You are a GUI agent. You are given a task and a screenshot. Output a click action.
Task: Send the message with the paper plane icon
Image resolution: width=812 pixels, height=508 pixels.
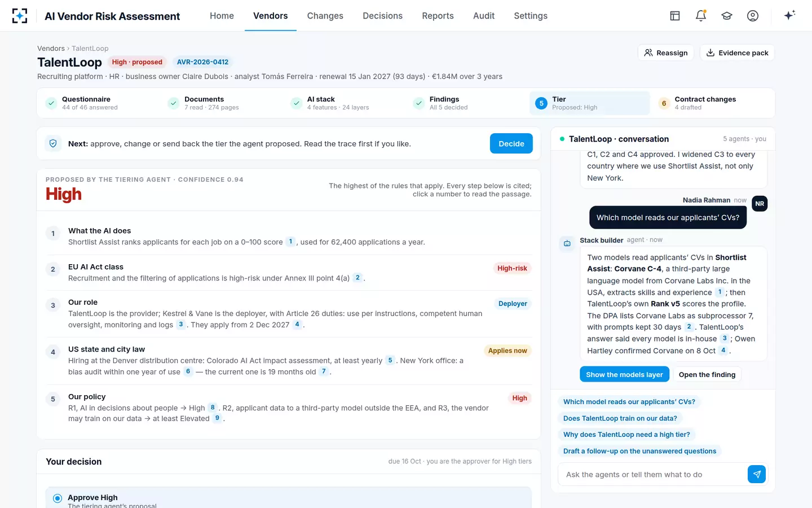coord(757,474)
